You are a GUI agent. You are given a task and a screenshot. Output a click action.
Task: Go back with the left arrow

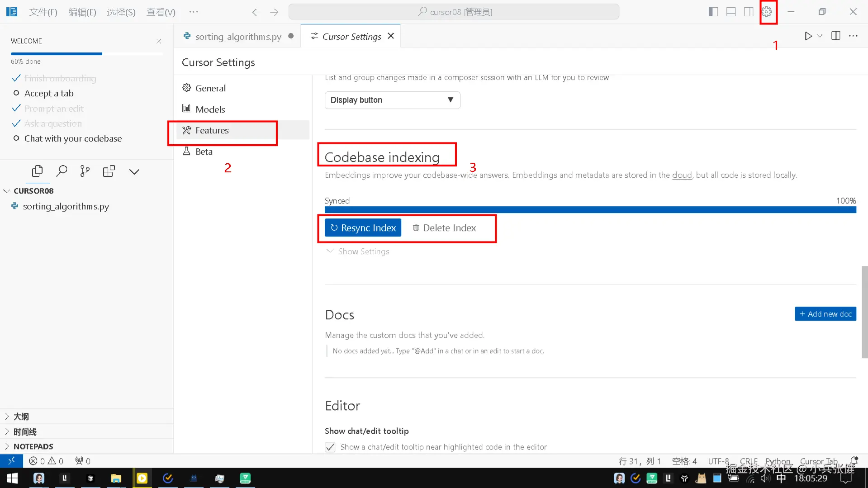point(256,12)
